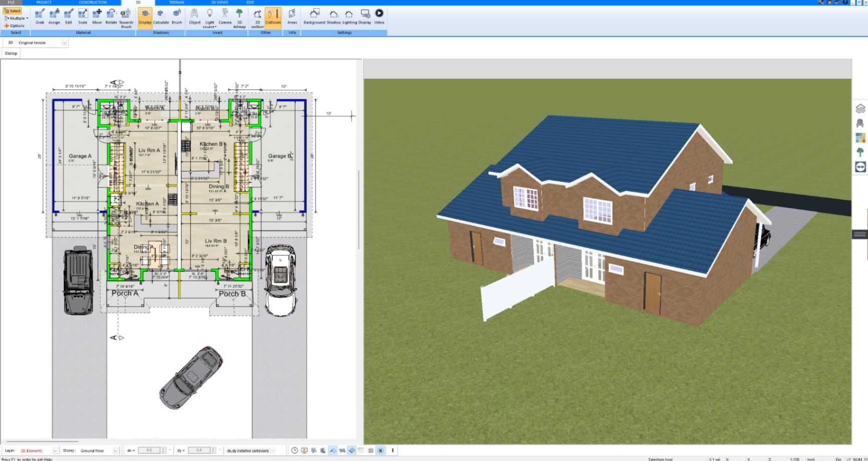Open the Areas info tool
868x461 pixels.
[292, 16]
